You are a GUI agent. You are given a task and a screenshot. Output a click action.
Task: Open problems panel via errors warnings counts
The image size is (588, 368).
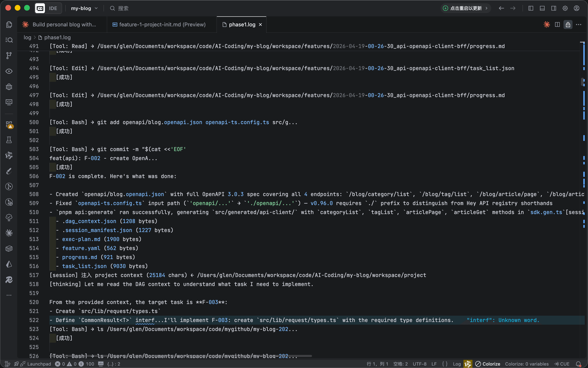(x=75, y=364)
